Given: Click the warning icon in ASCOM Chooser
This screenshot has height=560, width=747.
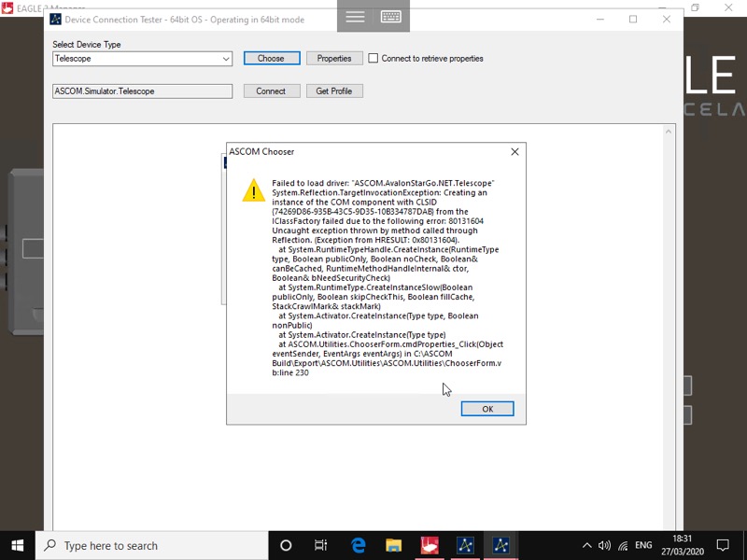Looking at the screenshot, I should tap(253, 190).
